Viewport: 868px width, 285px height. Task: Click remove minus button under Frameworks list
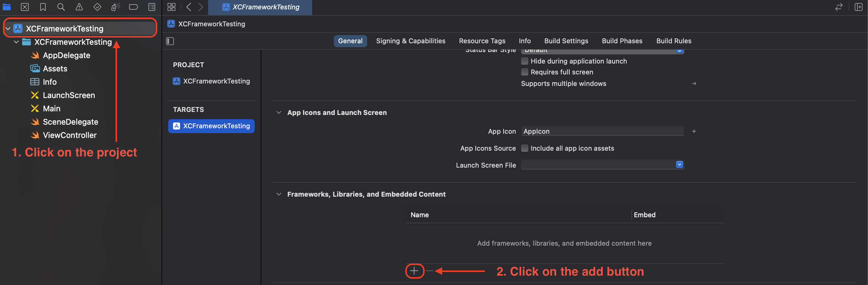[429, 271]
